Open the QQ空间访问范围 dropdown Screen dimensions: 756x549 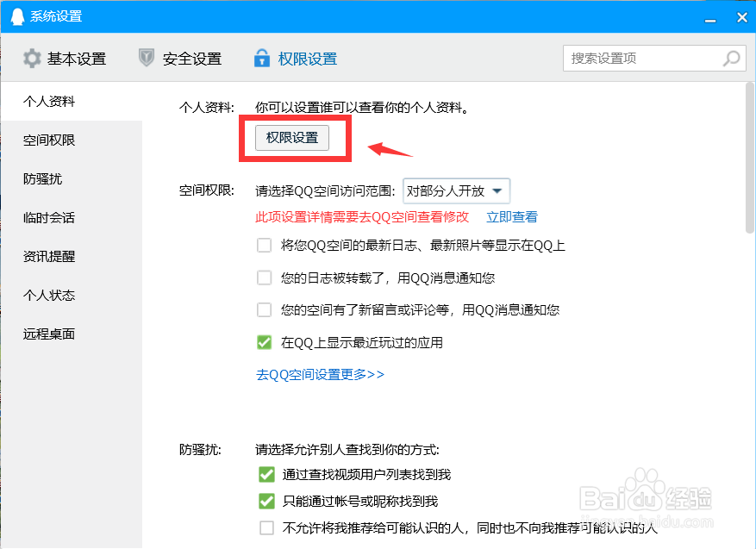point(456,190)
